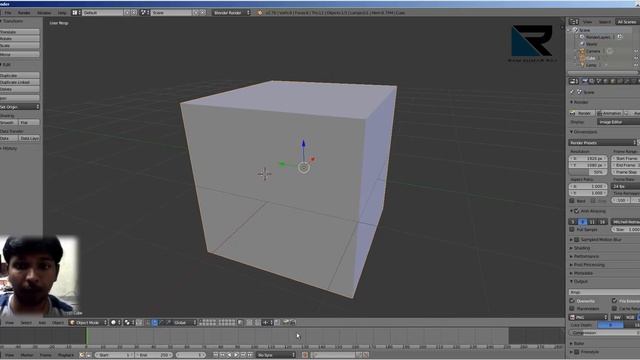Toggle the auto keyframe record button
640x360 pixels.
tap(305, 355)
